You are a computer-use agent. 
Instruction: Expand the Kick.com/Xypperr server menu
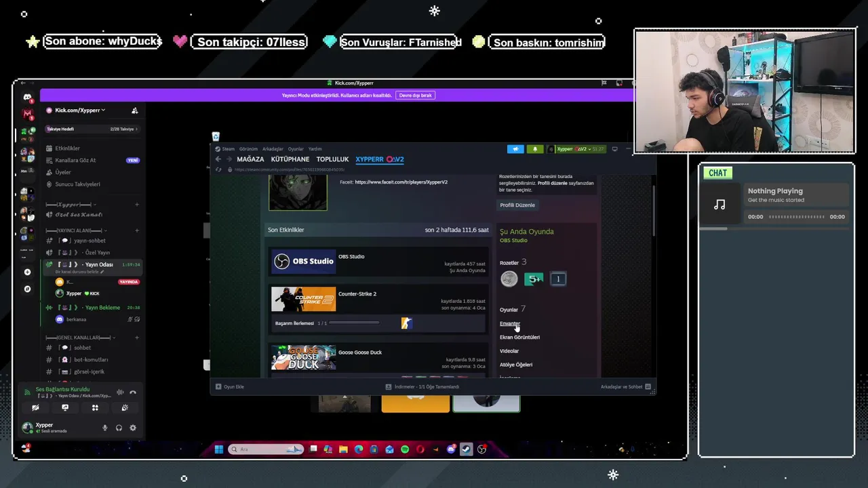tap(80, 110)
